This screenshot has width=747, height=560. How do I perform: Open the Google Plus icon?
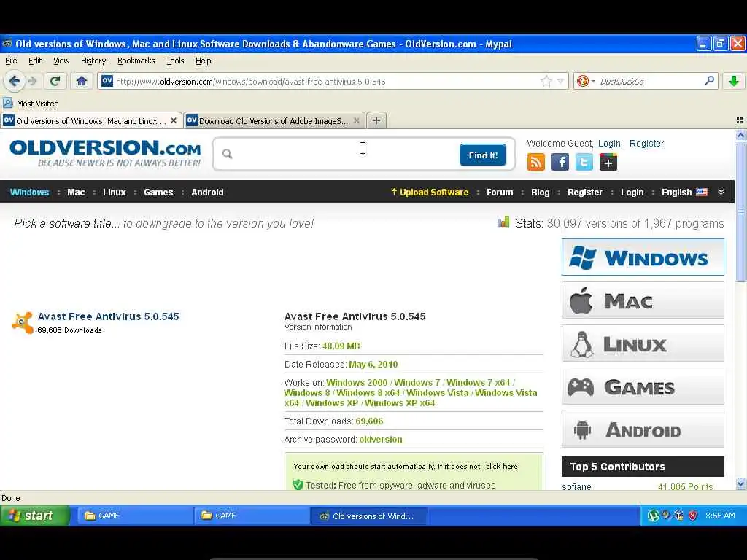pyautogui.click(x=608, y=162)
